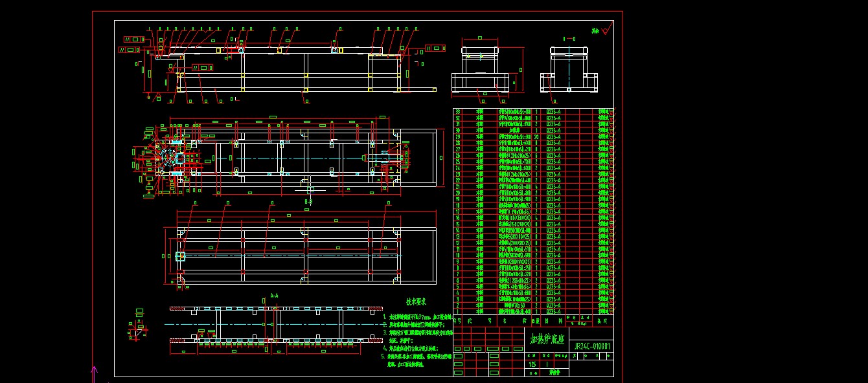Image resolution: width=868 pixels, height=383 pixels.
Task: Select technical requirement item 5 text
Action: click(417, 360)
